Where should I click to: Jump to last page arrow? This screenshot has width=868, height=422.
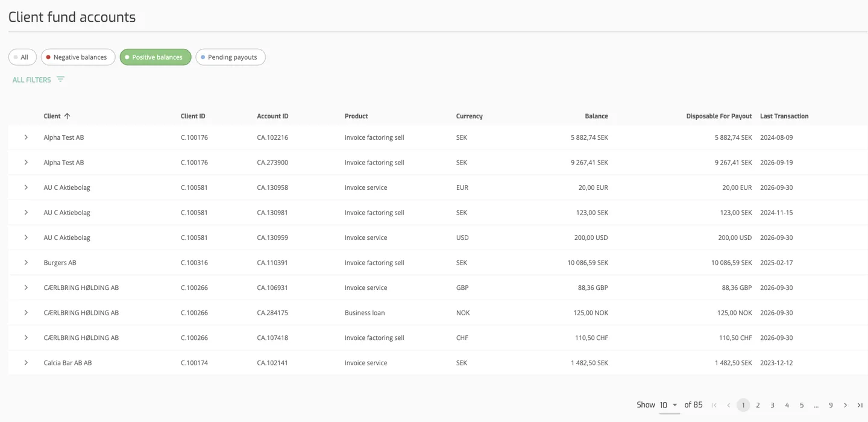860,405
